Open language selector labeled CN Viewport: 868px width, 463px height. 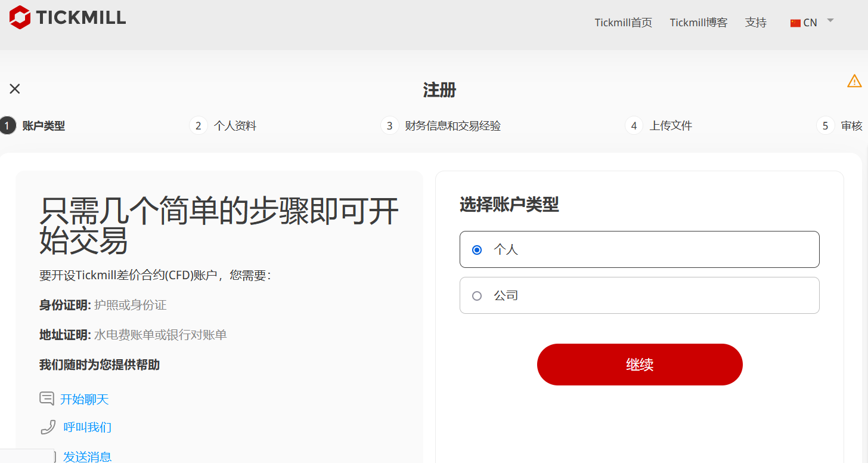click(810, 23)
